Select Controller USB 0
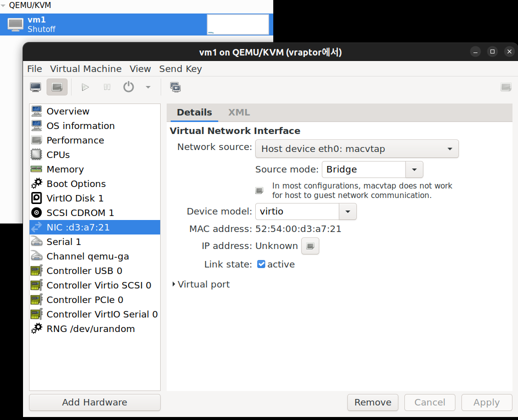The height and width of the screenshot is (420, 518). click(x=95, y=271)
